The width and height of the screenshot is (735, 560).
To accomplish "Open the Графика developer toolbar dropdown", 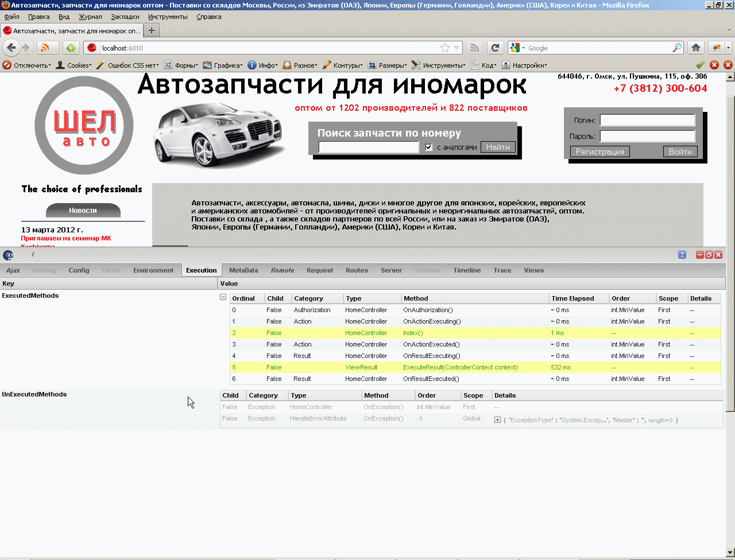I will [x=223, y=65].
